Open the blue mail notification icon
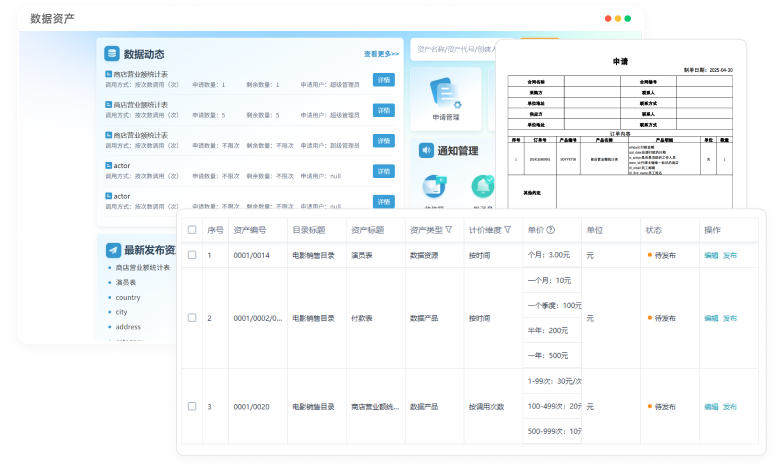Viewport: 780px width, 472px height. coord(434,187)
